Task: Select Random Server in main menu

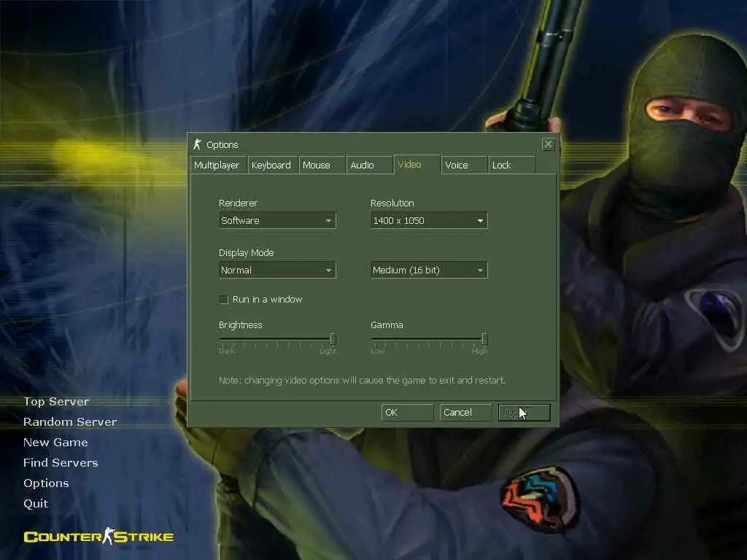Action: [70, 422]
